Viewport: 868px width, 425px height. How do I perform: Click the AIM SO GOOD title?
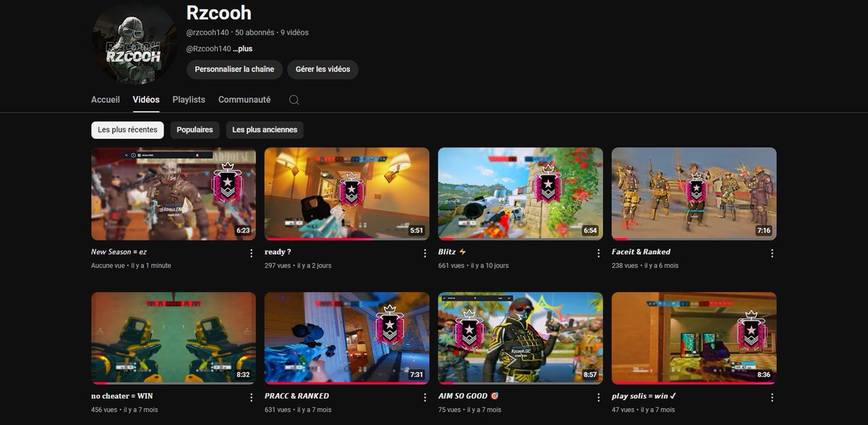coord(469,396)
